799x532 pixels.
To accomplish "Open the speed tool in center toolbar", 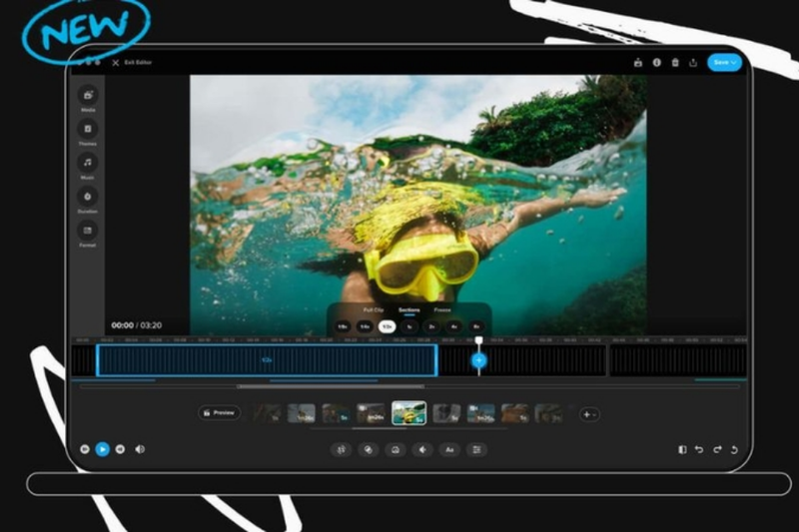I will click(395, 450).
